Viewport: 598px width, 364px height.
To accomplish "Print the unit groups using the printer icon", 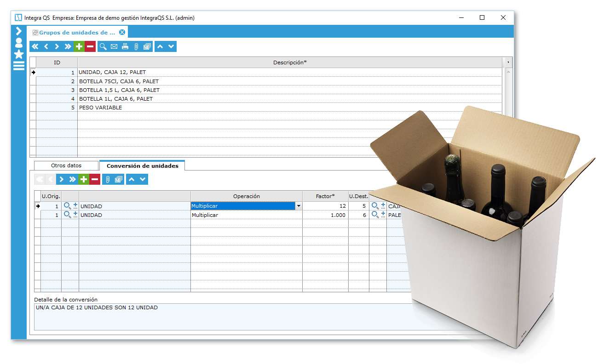I will click(x=125, y=46).
